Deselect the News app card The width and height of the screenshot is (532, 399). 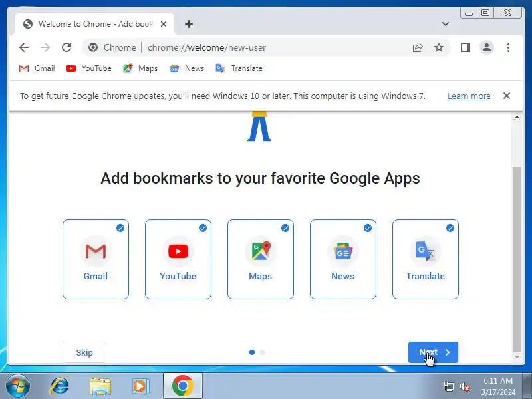click(x=343, y=259)
